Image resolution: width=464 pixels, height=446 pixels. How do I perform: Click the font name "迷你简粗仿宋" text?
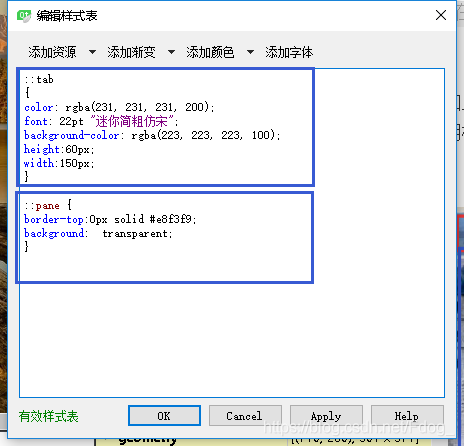click(132, 121)
